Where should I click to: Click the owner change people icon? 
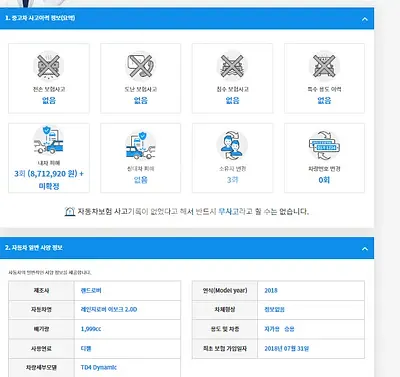coord(232,145)
